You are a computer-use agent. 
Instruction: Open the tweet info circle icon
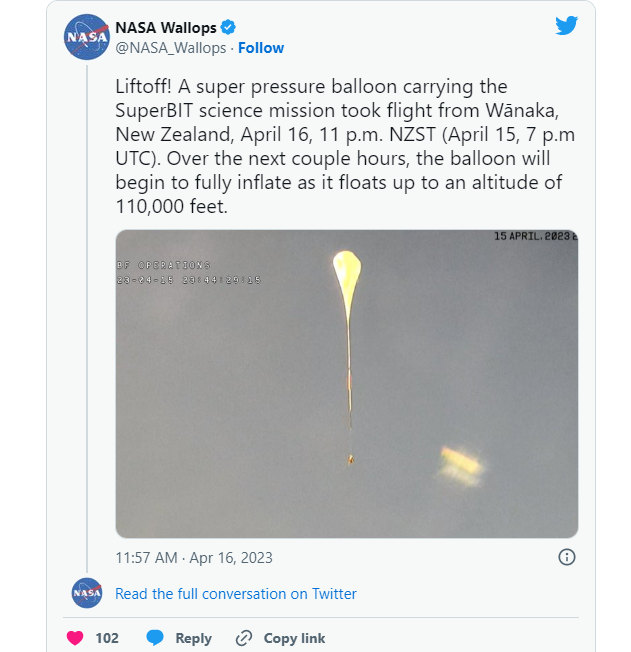pos(567,557)
